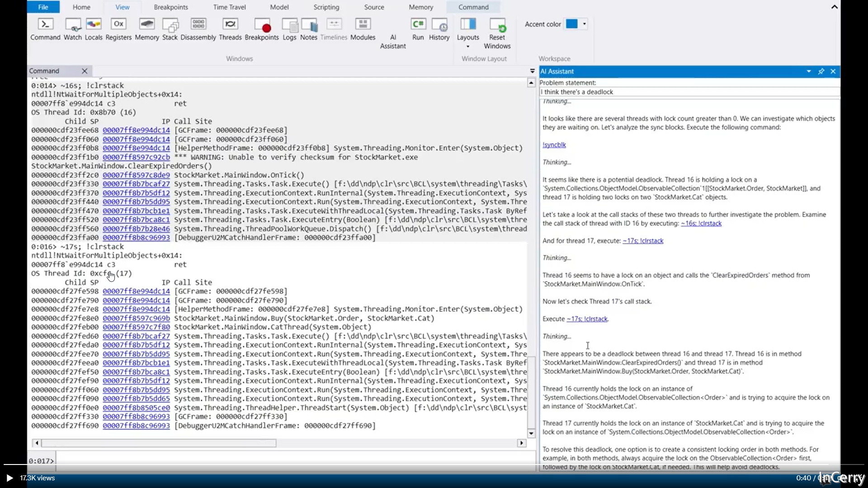Click the horizontal scrollbar thumb
The width and height of the screenshot is (868, 488).
point(159,443)
